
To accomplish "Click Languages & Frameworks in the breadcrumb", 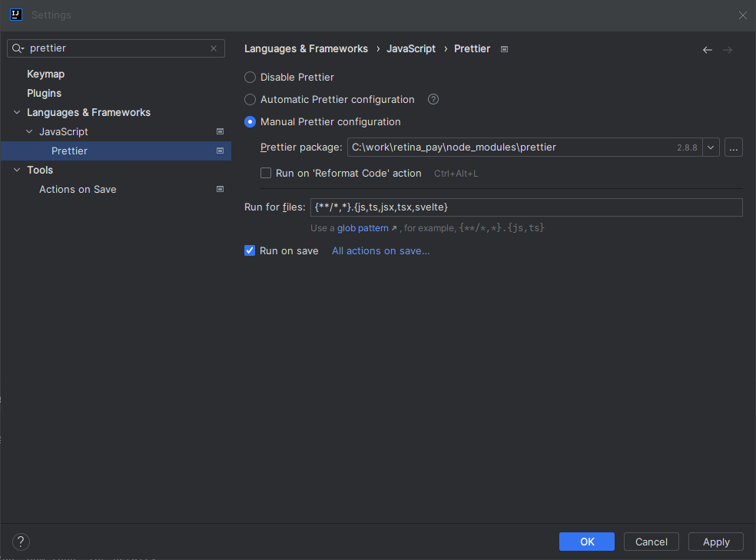I will click(x=306, y=48).
